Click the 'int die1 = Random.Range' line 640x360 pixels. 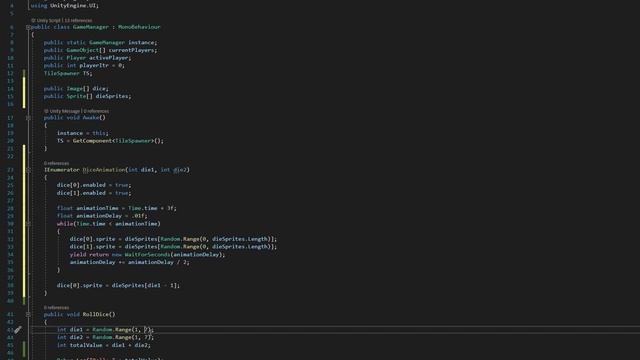[x=105, y=330]
